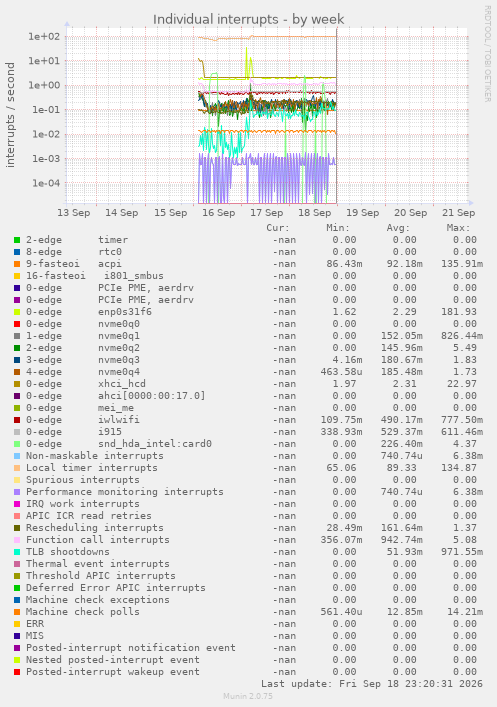Click the graph title Individual interrupts - by week

pyautogui.click(x=248, y=19)
